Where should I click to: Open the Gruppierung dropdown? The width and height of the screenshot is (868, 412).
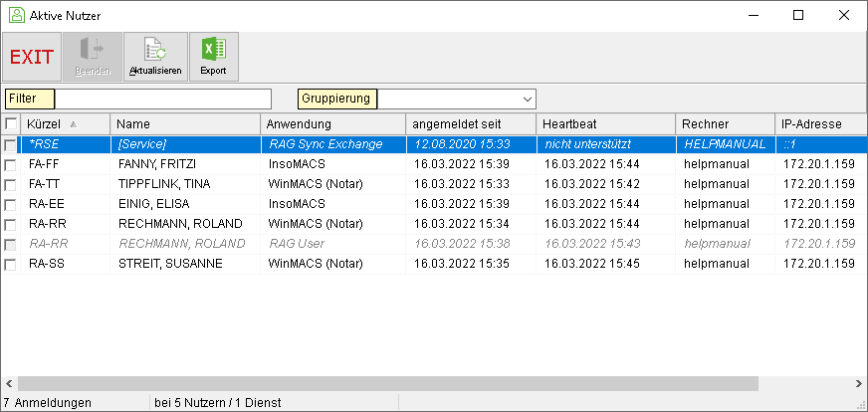(526, 100)
